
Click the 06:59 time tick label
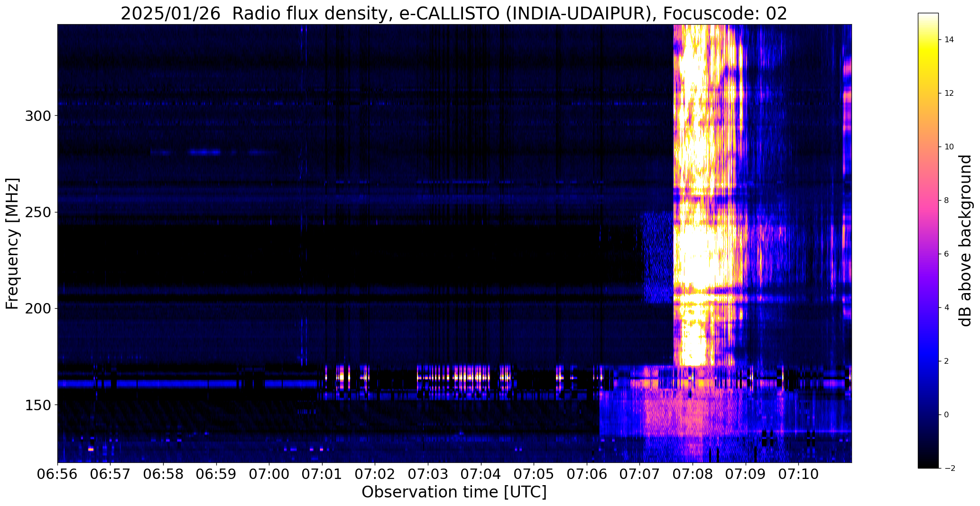click(x=216, y=474)
